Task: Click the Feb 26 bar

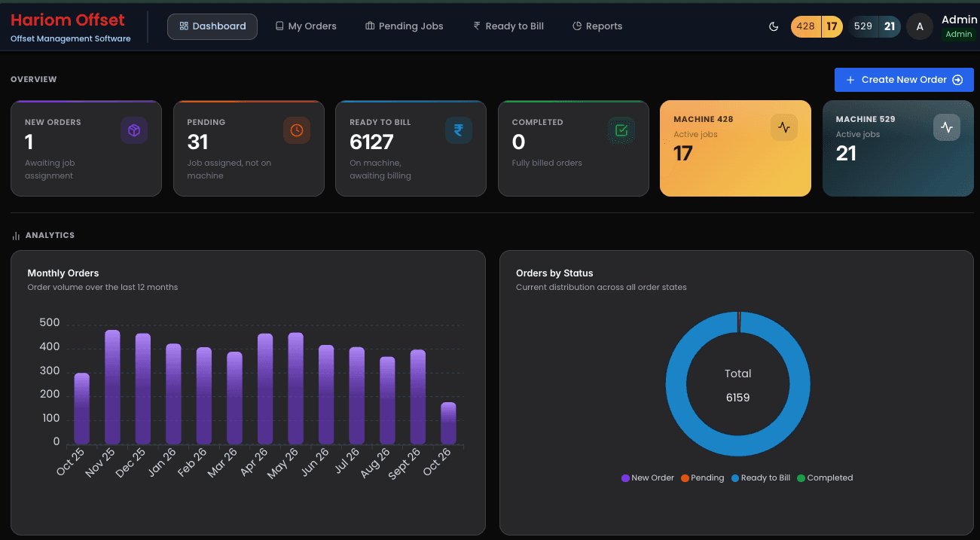Action: (204, 395)
